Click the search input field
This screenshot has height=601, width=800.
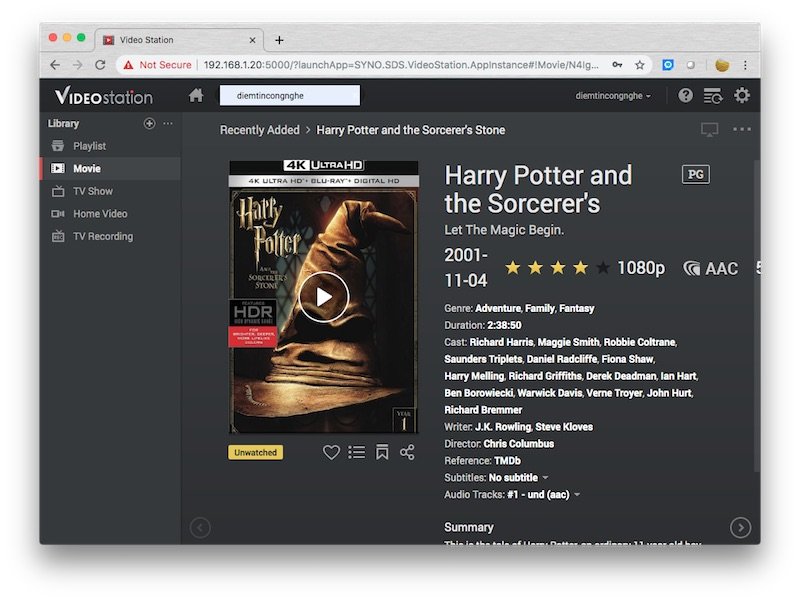point(290,95)
